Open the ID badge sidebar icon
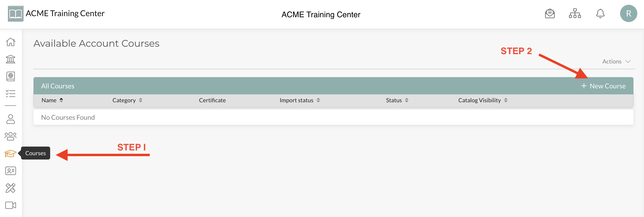 point(11,171)
